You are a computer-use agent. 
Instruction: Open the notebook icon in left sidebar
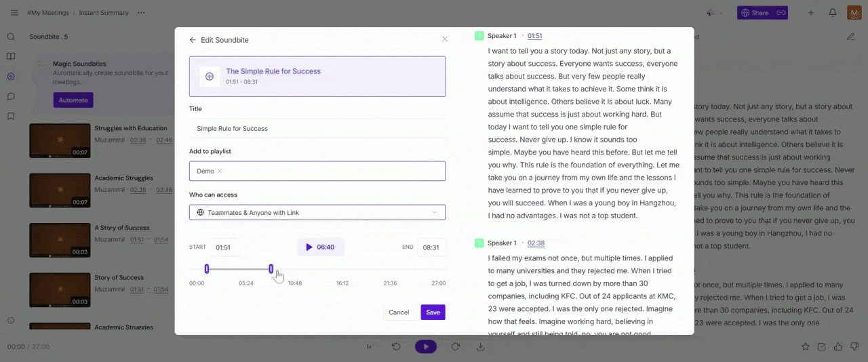(11, 56)
